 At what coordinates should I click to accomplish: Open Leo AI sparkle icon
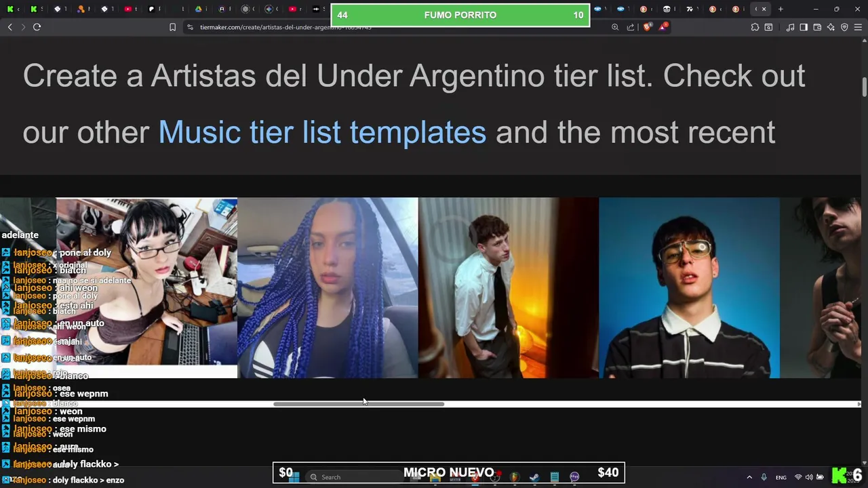click(x=831, y=27)
